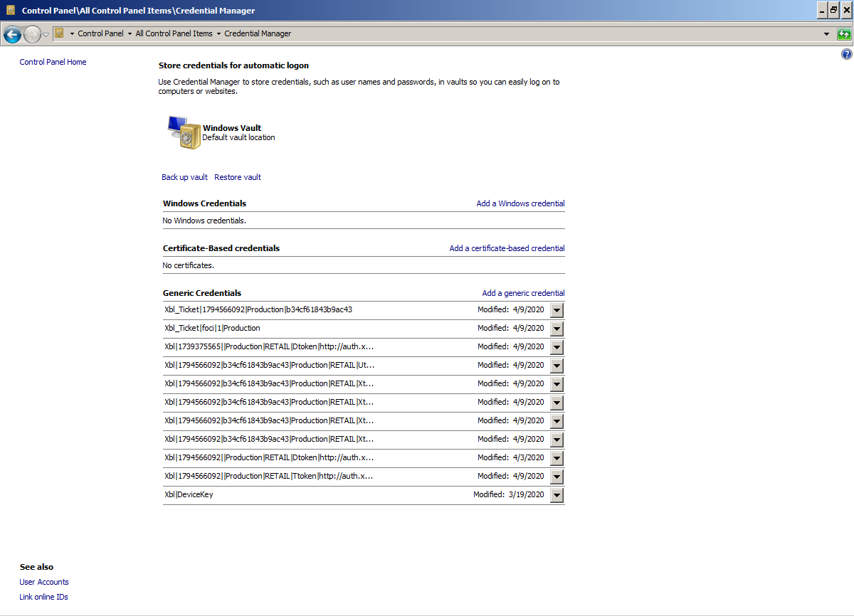854x616 pixels.
Task: Open the recent pages dropdown arrow
Action: 46,34
